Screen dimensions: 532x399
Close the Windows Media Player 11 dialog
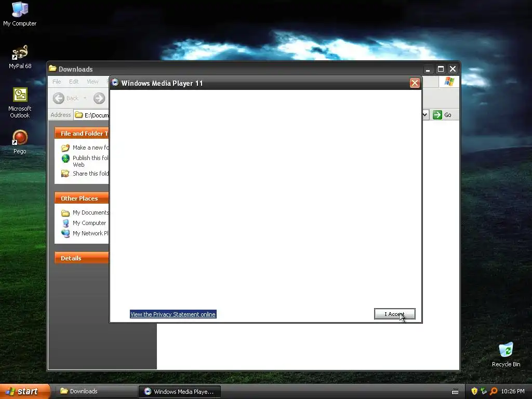pos(415,83)
